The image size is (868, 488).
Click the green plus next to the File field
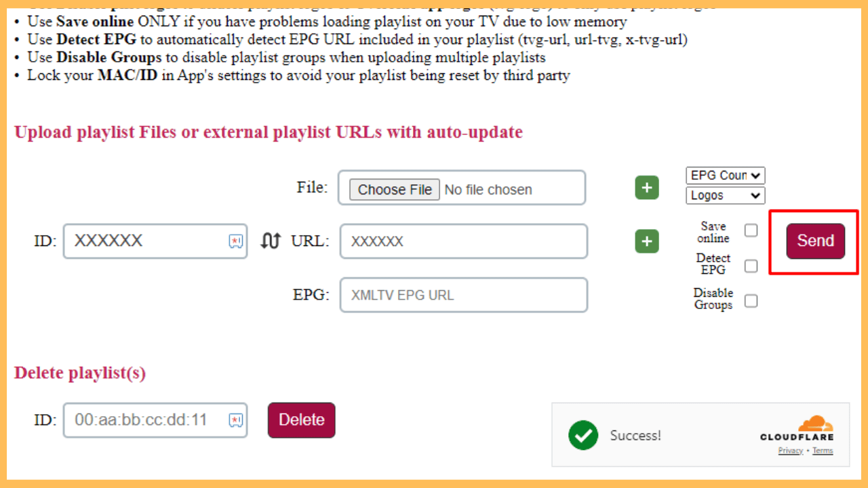(x=646, y=188)
